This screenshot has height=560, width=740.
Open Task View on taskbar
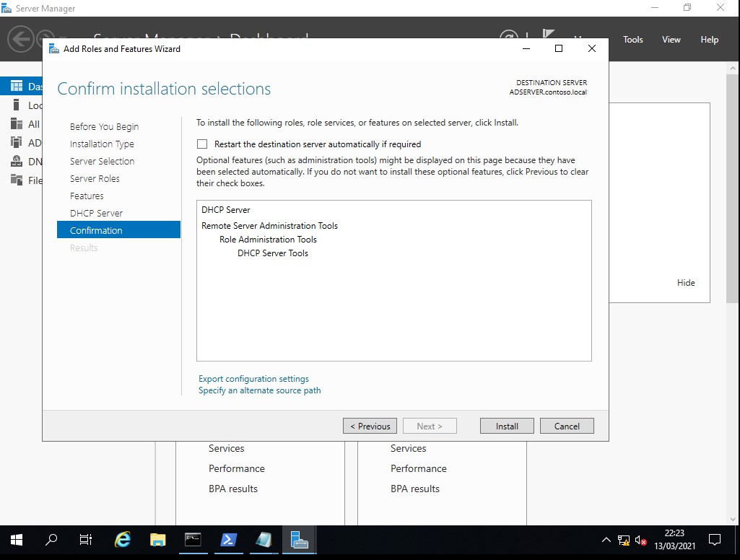coord(86,540)
